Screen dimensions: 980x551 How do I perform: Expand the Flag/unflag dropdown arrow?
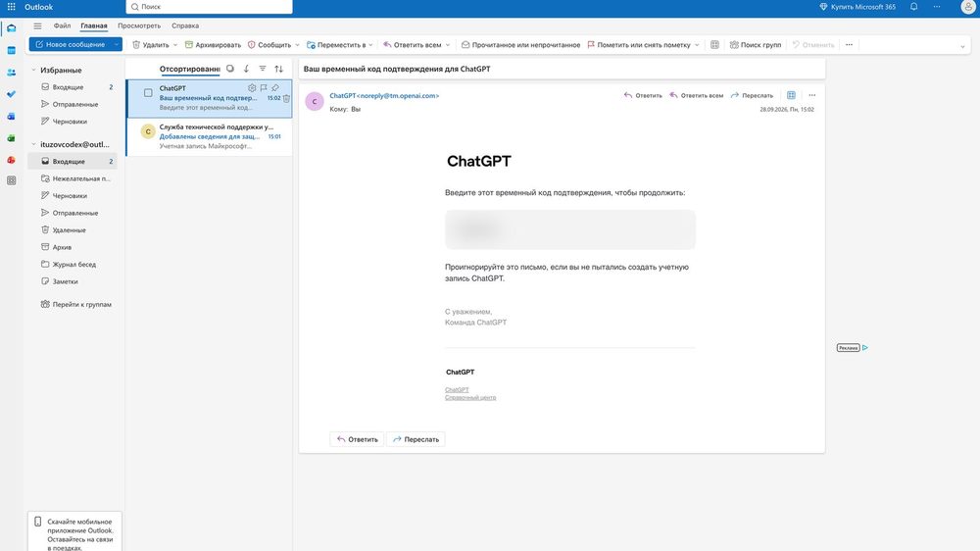pyautogui.click(x=697, y=45)
